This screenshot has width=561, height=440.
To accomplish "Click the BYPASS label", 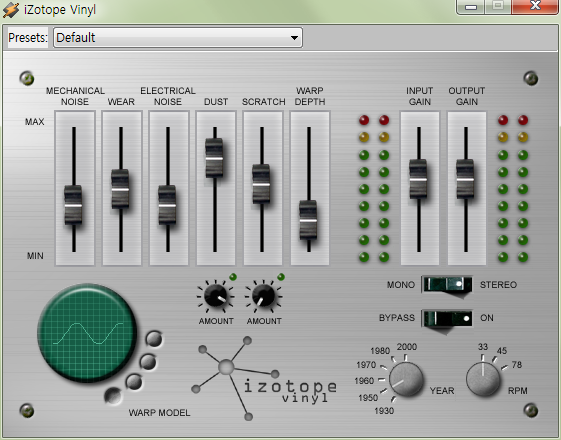I will click(x=397, y=318).
